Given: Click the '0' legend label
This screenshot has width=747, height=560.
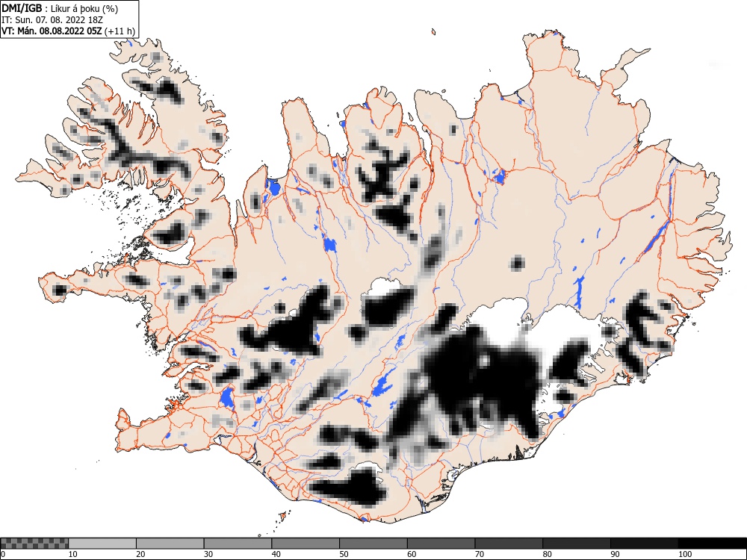Looking at the screenshot, I should click(x=3, y=554).
